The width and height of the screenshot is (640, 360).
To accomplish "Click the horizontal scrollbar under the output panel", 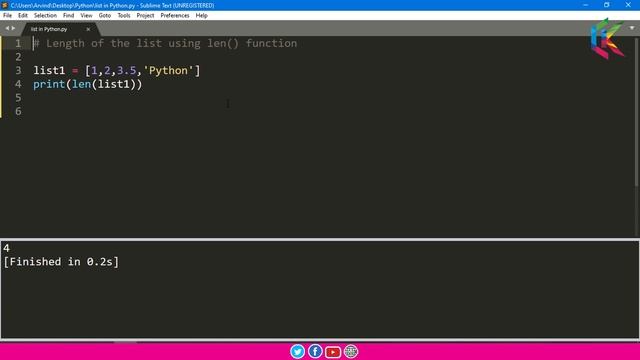I will [x=126, y=341].
